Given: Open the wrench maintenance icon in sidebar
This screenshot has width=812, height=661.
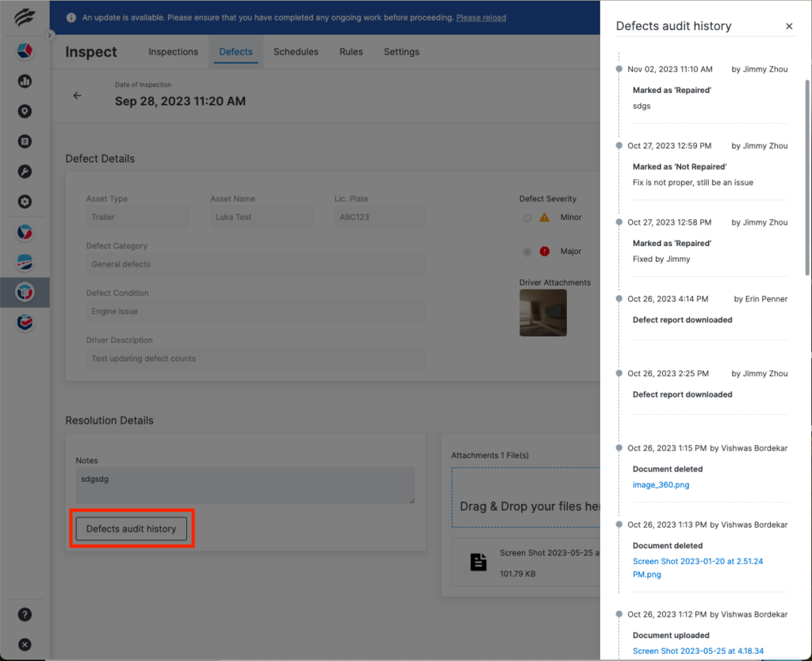Looking at the screenshot, I should coord(24,171).
